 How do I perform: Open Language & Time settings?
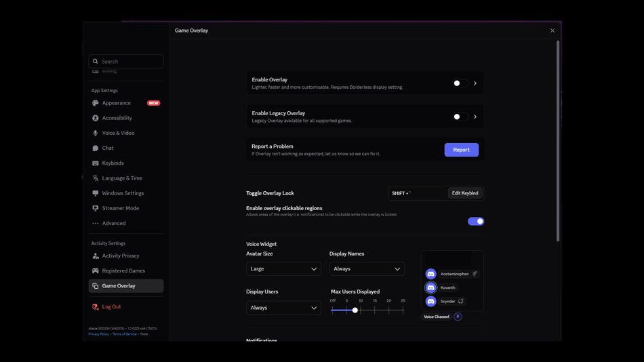(126, 178)
